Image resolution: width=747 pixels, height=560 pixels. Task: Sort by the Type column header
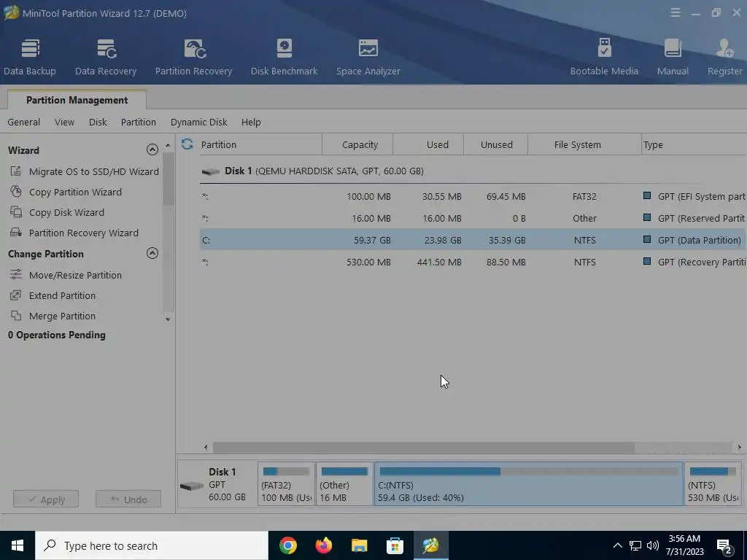click(x=694, y=145)
